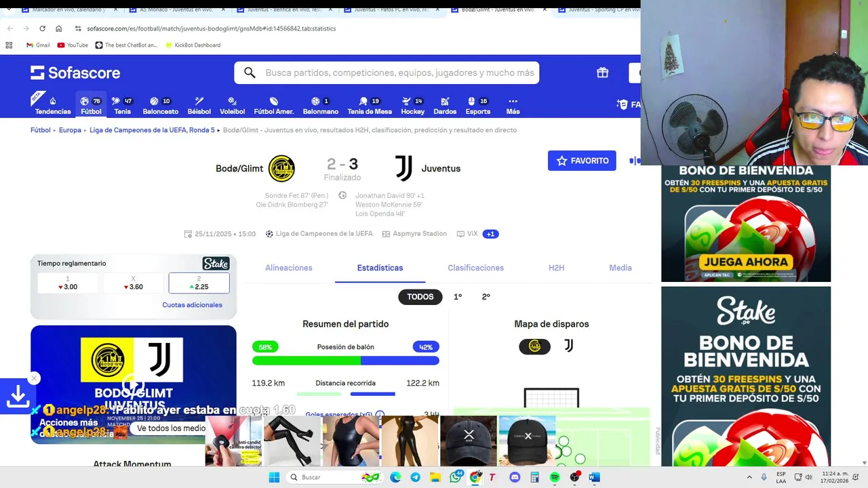Viewport: 868px width, 488px height.
Task: Switch to Media tab
Action: point(620,268)
